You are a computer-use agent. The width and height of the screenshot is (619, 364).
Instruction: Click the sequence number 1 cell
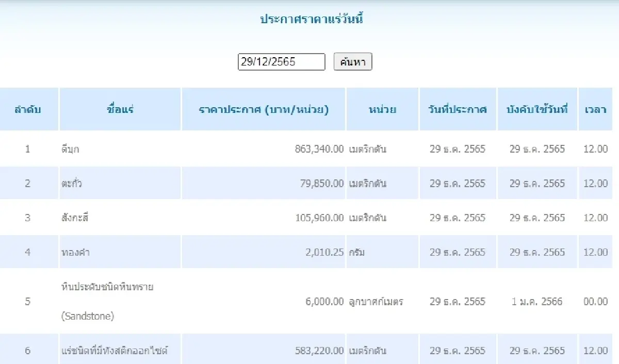click(28, 149)
